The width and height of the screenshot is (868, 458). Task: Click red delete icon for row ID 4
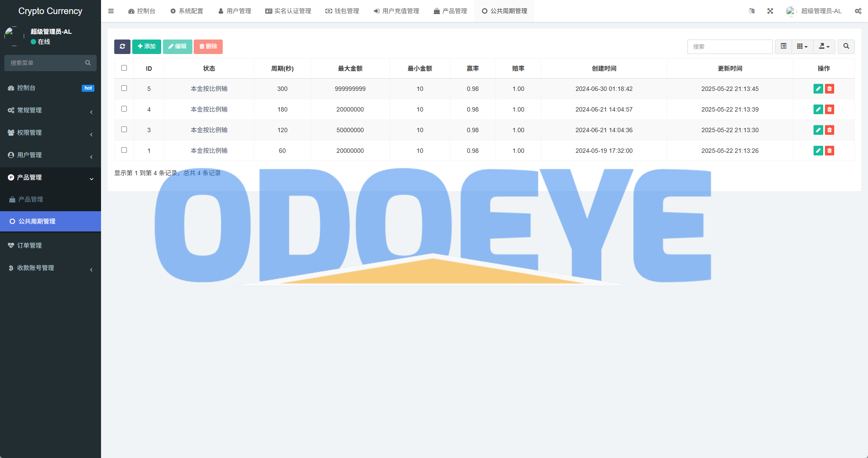[829, 109]
